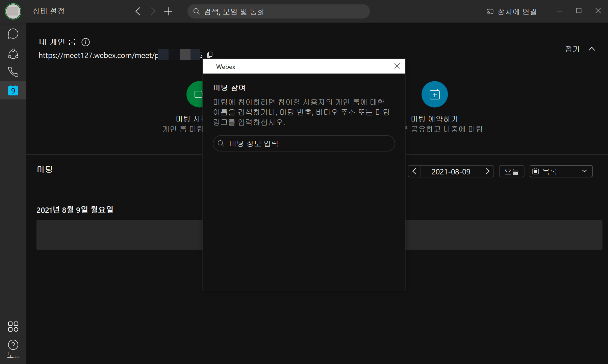This screenshot has width=608, height=364.
Task: Click the personal room URL text
Action: pos(121,55)
